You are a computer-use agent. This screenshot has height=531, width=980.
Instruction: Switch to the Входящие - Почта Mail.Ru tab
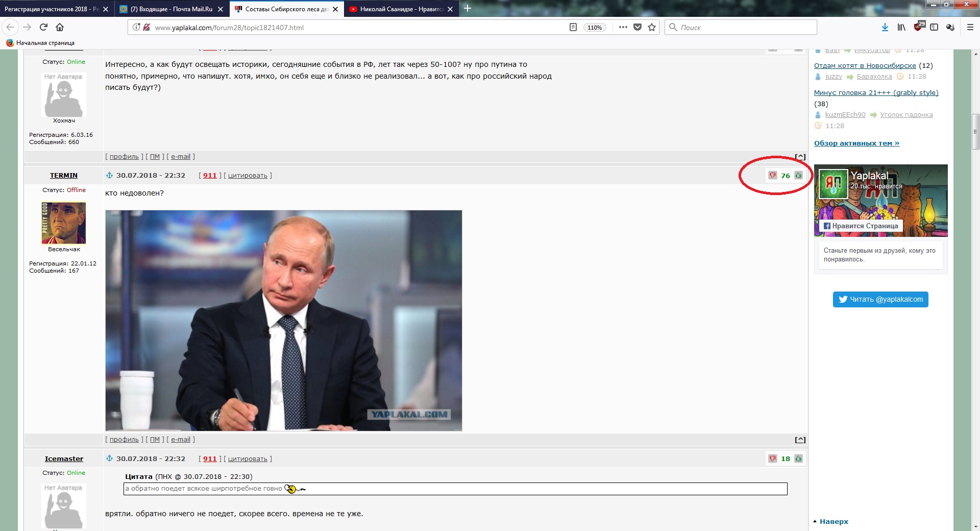point(171,9)
